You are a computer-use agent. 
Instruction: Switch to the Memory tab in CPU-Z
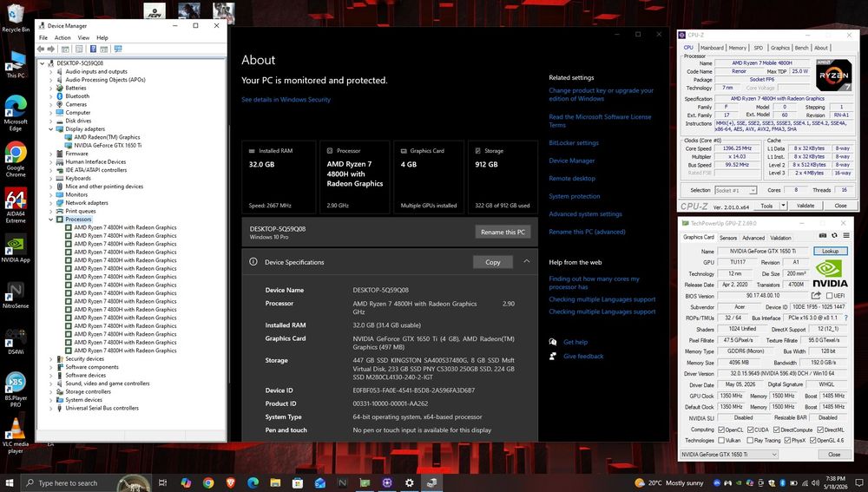(x=737, y=48)
